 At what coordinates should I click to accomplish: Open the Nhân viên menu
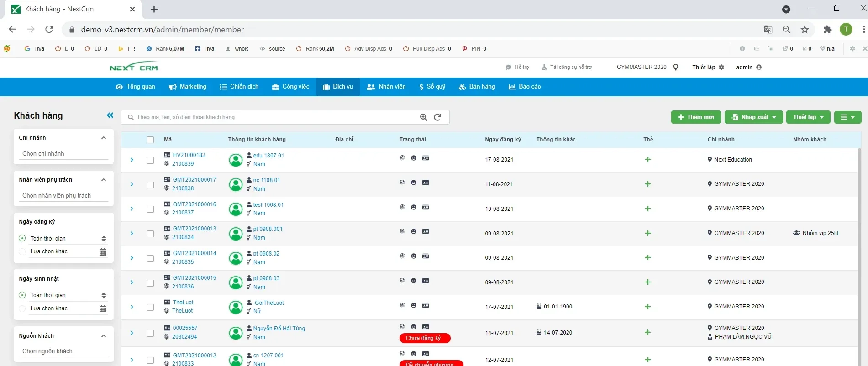pyautogui.click(x=386, y=87)
